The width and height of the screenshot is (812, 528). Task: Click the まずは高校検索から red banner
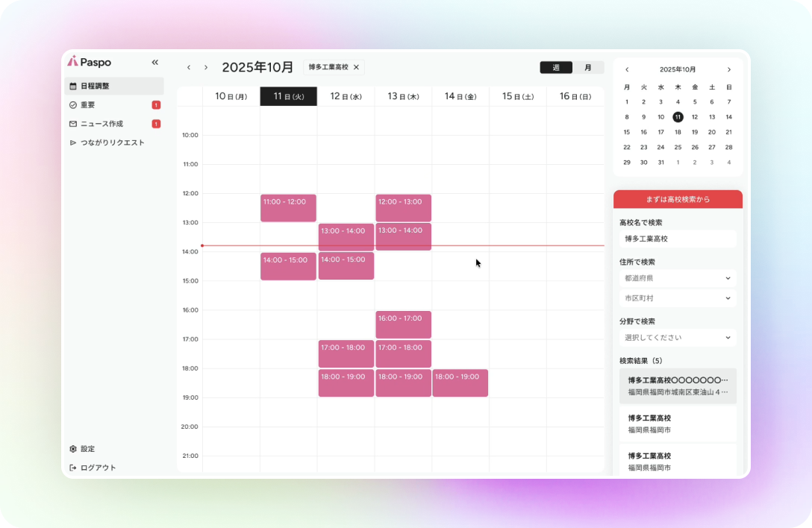(678, 199)
